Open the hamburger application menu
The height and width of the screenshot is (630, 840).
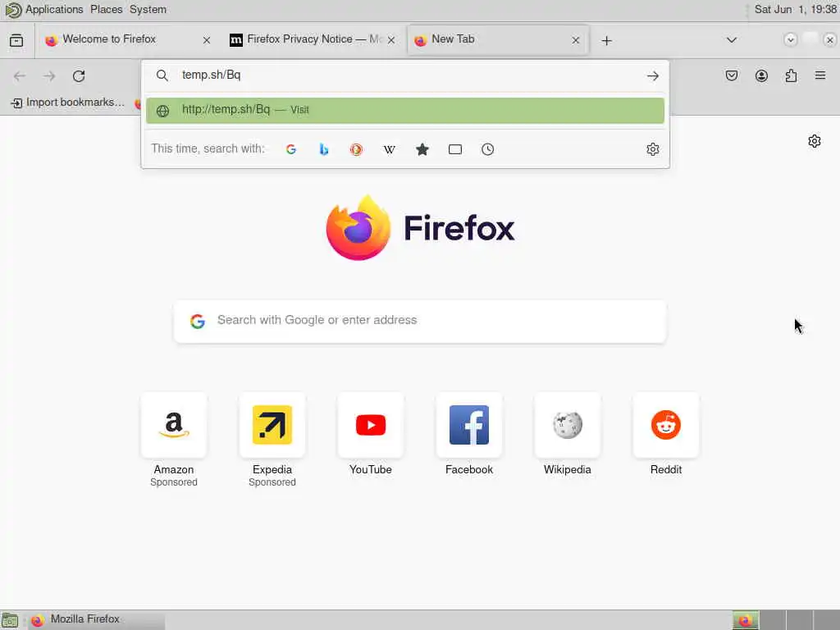(820, 75)
